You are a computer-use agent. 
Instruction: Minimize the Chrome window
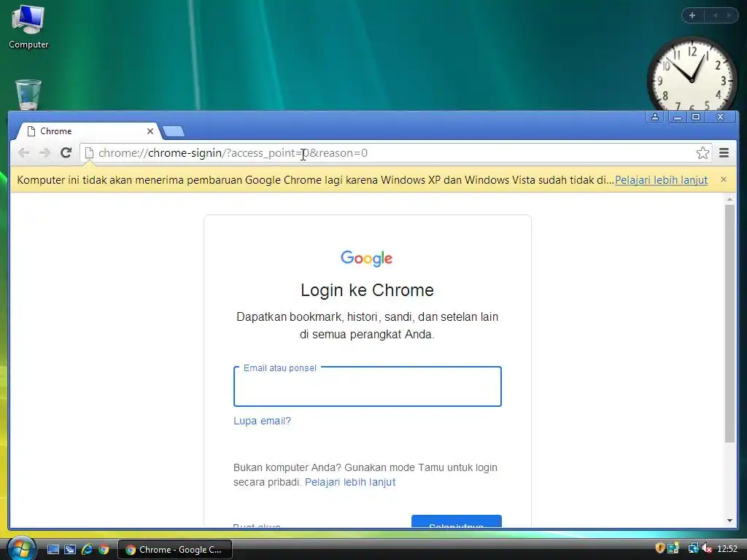click(678, 117)
